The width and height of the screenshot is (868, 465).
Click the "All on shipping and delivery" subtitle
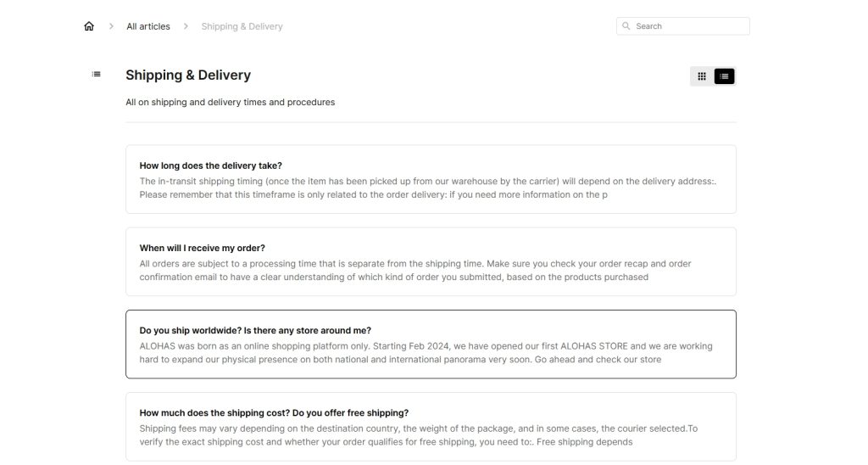click(230, 102)
